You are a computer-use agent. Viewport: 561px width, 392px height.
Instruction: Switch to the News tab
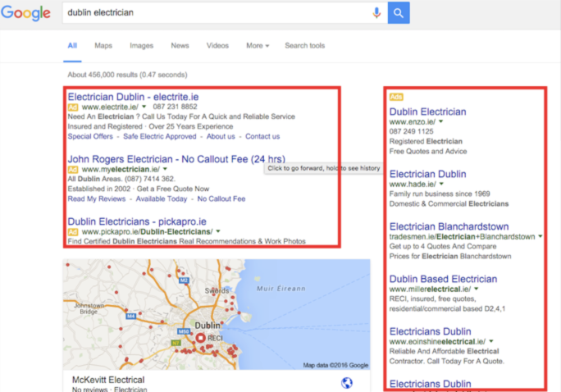pyautogui.click(x=180, y=45)
